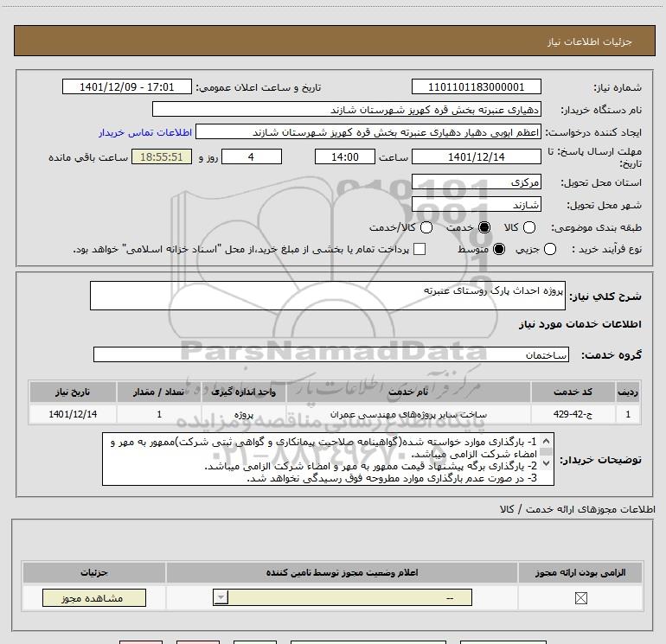Click the ردیف column header
This screenshot has height=644, width=666.
click(628, 392)
